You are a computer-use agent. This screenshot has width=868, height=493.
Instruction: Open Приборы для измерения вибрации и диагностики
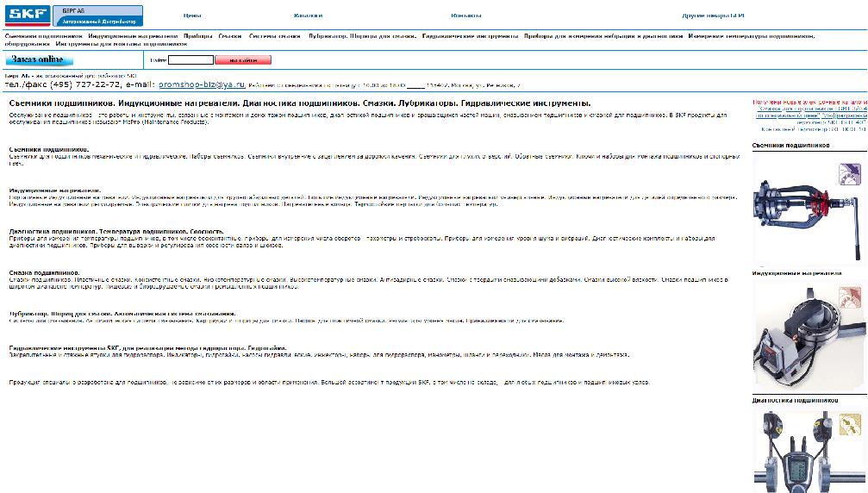[x=604, y=36]
